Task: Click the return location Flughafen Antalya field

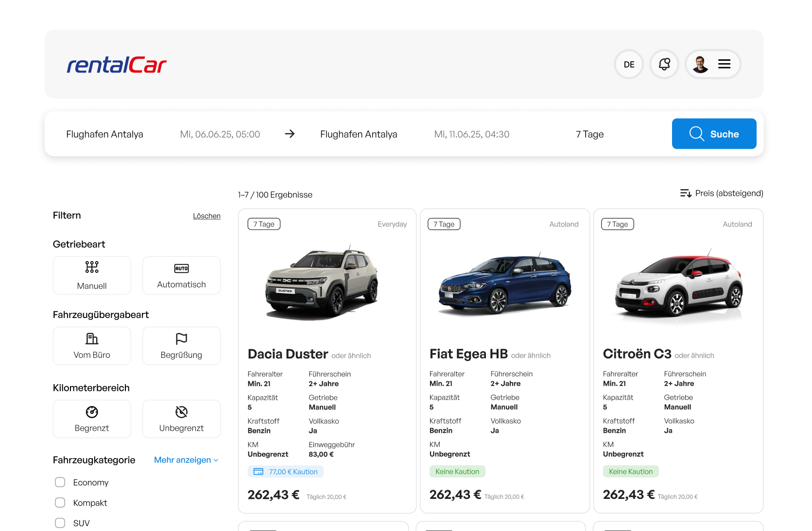Action: point(359,134)
